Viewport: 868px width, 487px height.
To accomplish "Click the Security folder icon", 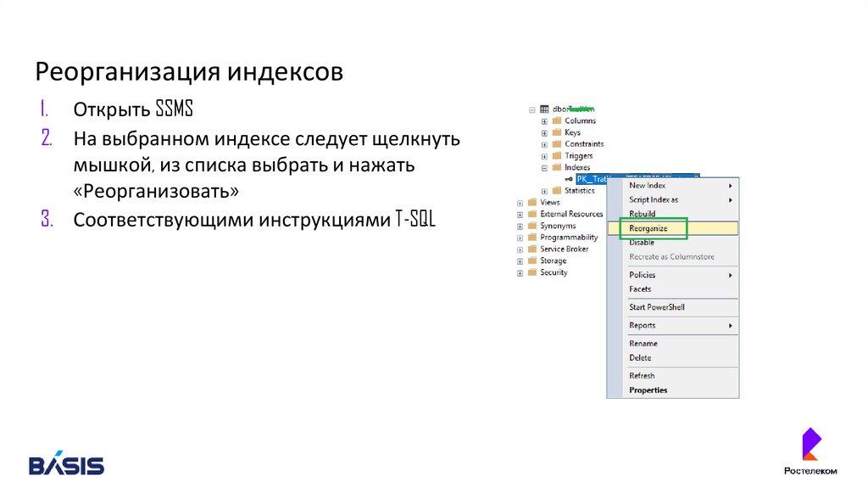I will coord(532,272).
